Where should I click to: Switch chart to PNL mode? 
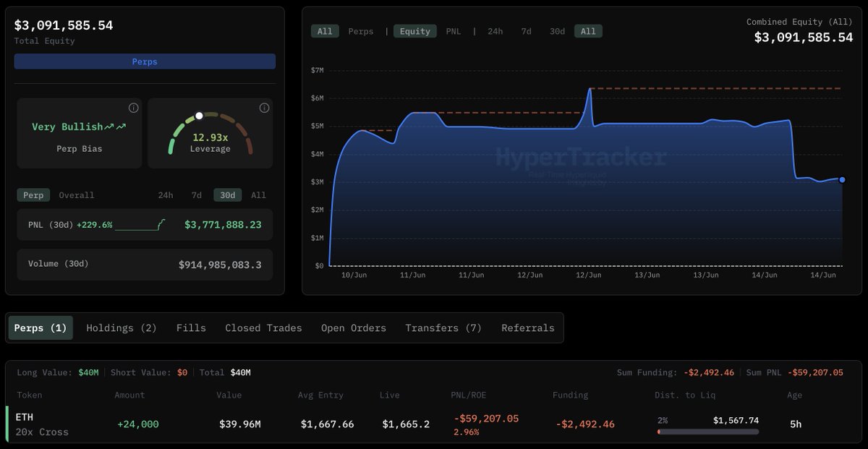point(454,31)
